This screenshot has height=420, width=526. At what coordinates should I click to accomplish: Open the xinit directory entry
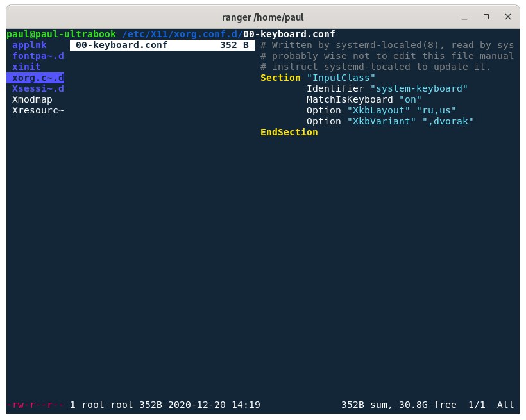click(26, 67)
